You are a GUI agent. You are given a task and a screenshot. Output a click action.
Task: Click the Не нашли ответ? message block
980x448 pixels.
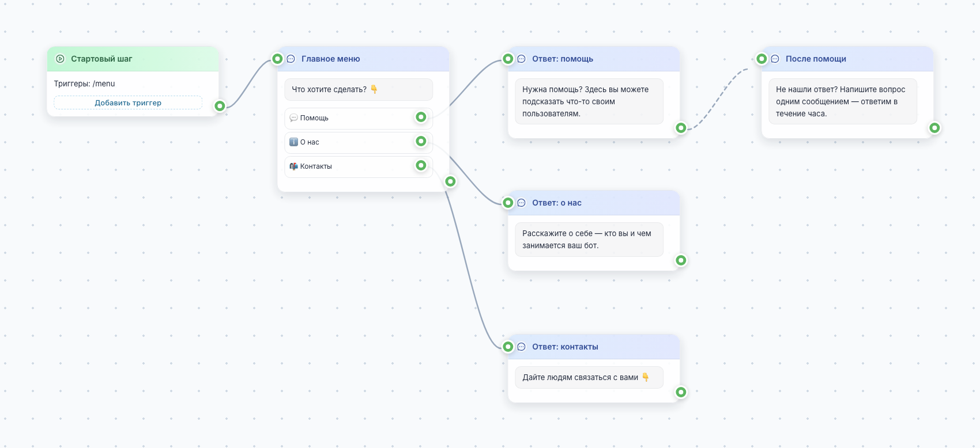point(843,101)
